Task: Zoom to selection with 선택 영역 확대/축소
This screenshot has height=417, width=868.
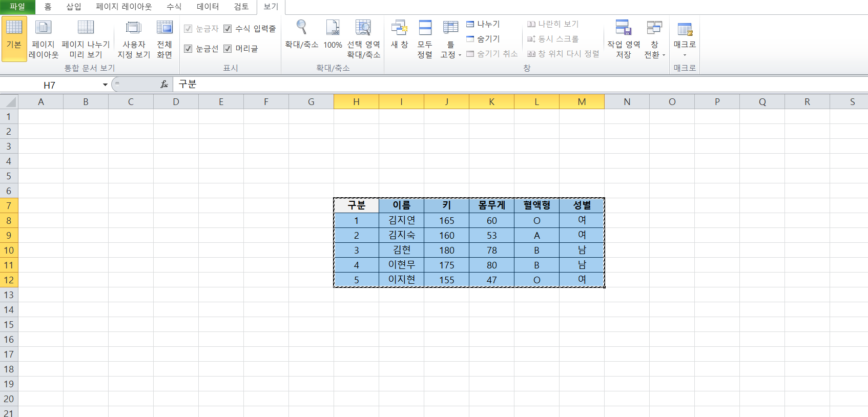Action: tap(363, 39)
